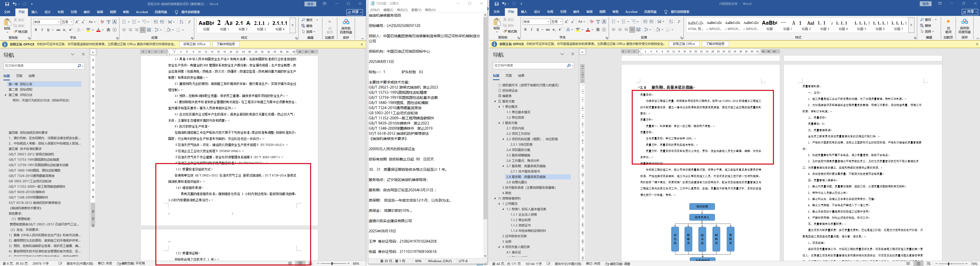Decrease font size in the right Word window
980x266 pixels.
tap(573, 22)
